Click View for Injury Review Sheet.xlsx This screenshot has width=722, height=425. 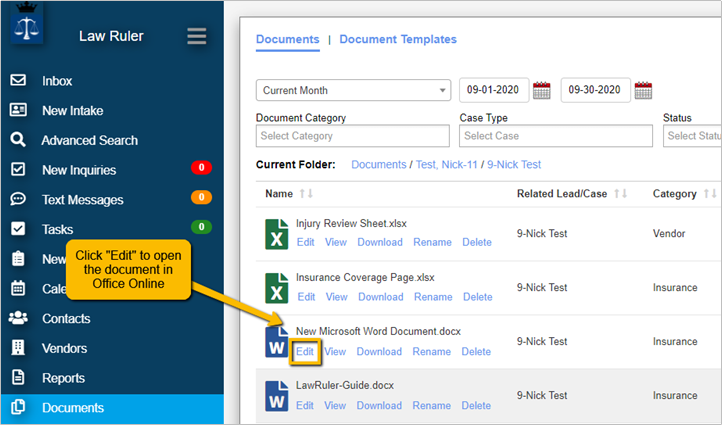[x=336, y=242]
